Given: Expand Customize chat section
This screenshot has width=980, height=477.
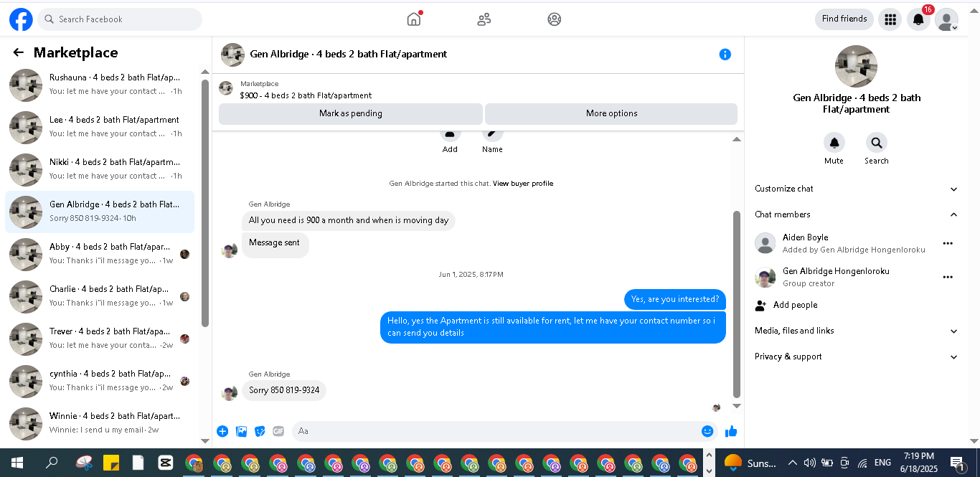Looking at the screenshot, I should click(857, 189).
